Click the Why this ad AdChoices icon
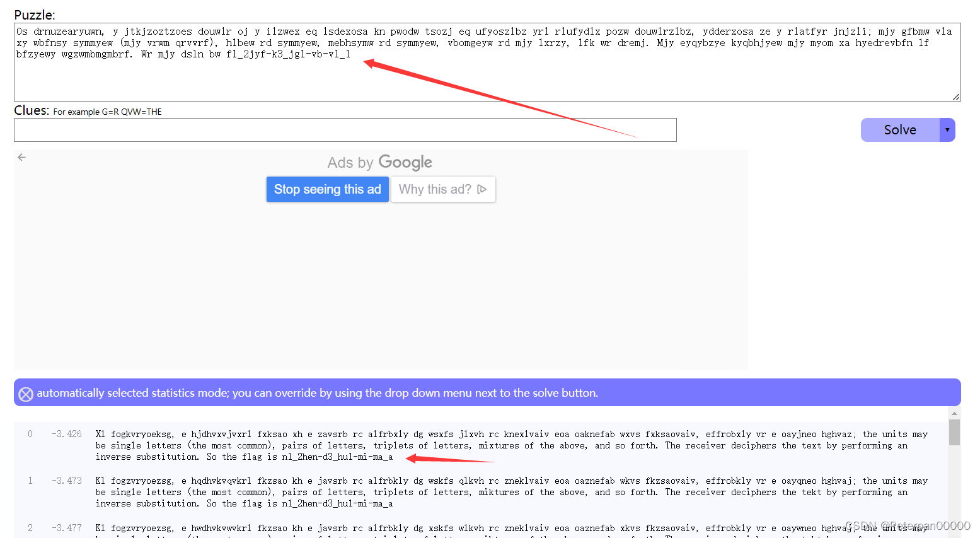The height and width of the screenshot is (538, 980). 482,189
